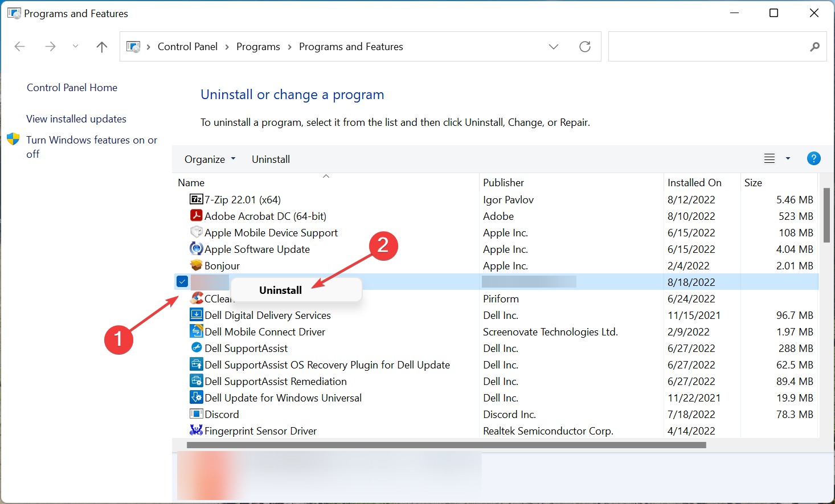Click the change view list icon

point(769,159)
